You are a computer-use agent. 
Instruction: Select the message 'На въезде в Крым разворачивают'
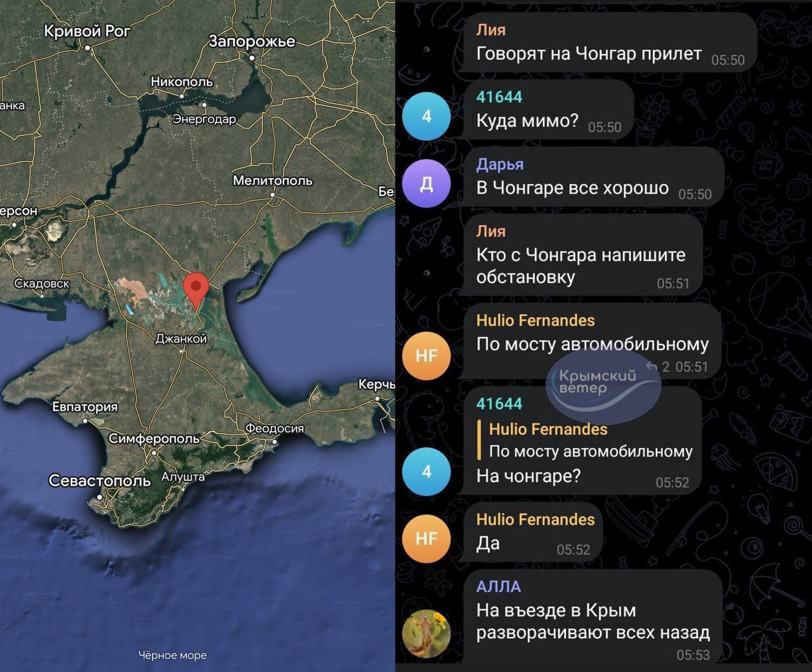tap(593, 621)
